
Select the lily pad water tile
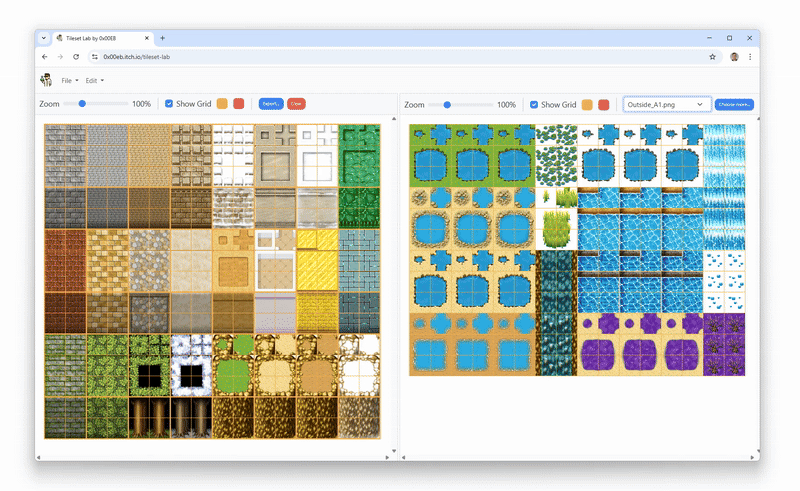556,156
